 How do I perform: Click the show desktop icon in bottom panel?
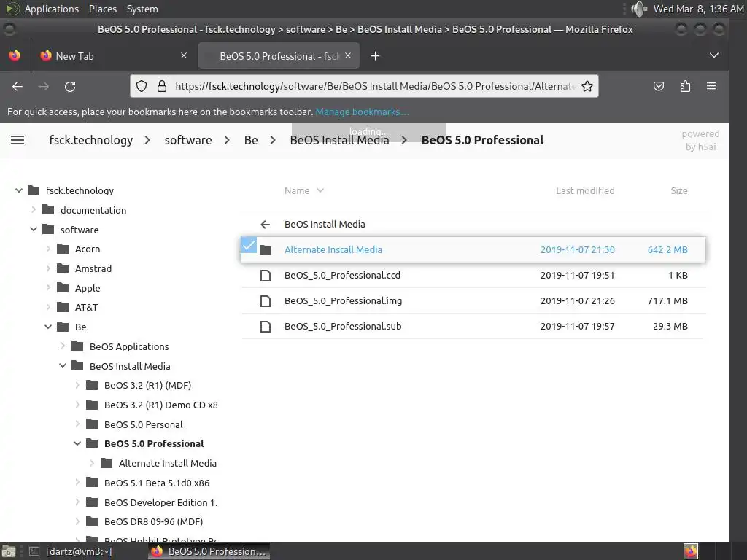tap(9, 551)
